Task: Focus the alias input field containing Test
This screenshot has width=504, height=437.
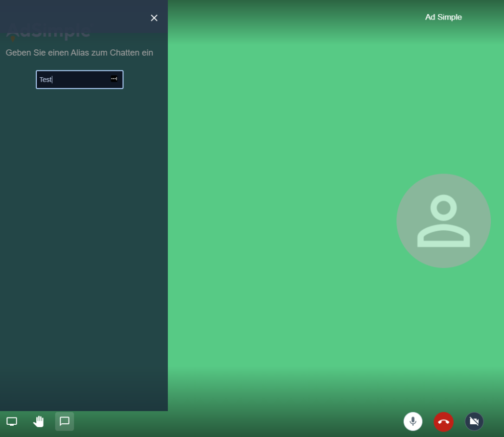Action: (73, 80)
